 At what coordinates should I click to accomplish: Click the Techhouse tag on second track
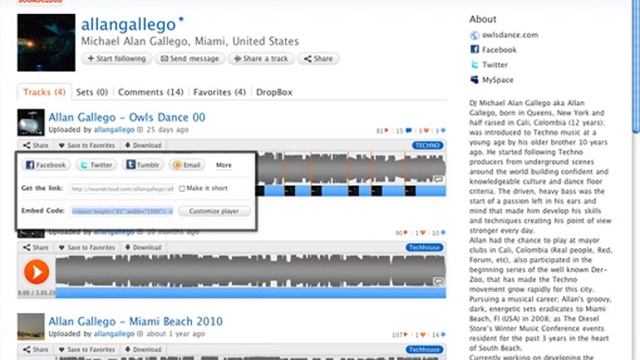[424, 247]
